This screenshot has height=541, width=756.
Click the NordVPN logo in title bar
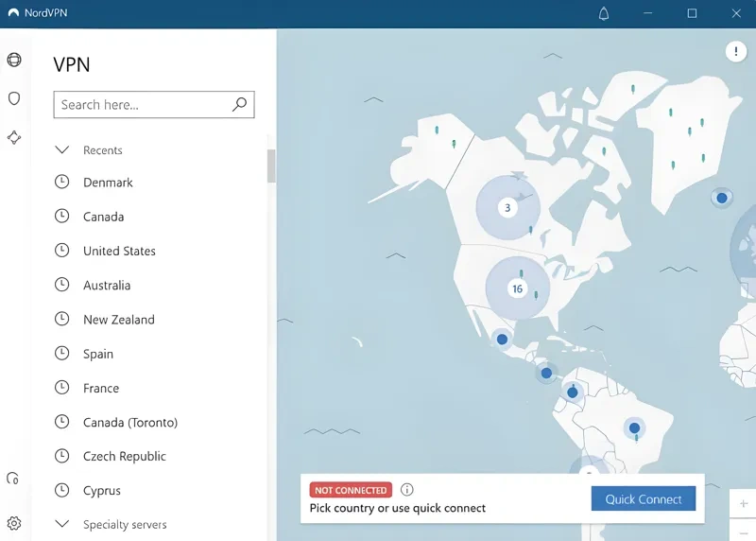tap(13, 13)
